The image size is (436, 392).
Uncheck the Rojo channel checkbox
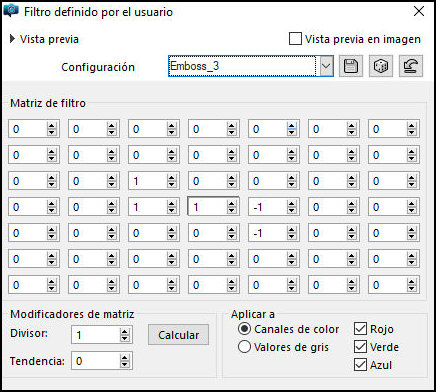pos(360,329)
